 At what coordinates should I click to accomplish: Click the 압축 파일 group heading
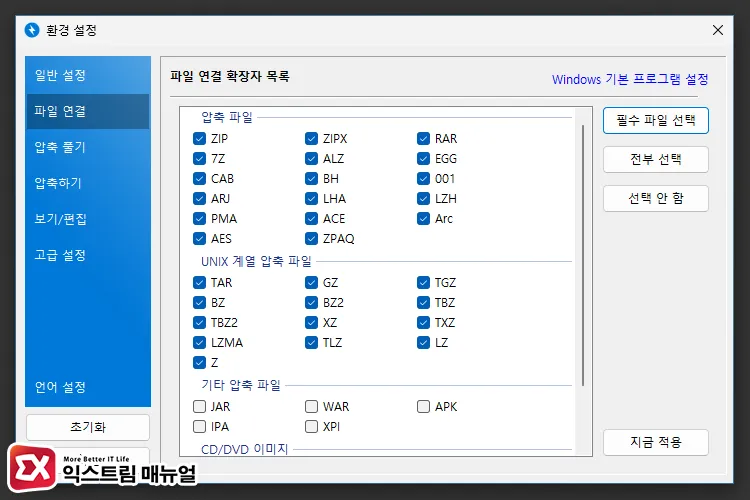[227, 117]
